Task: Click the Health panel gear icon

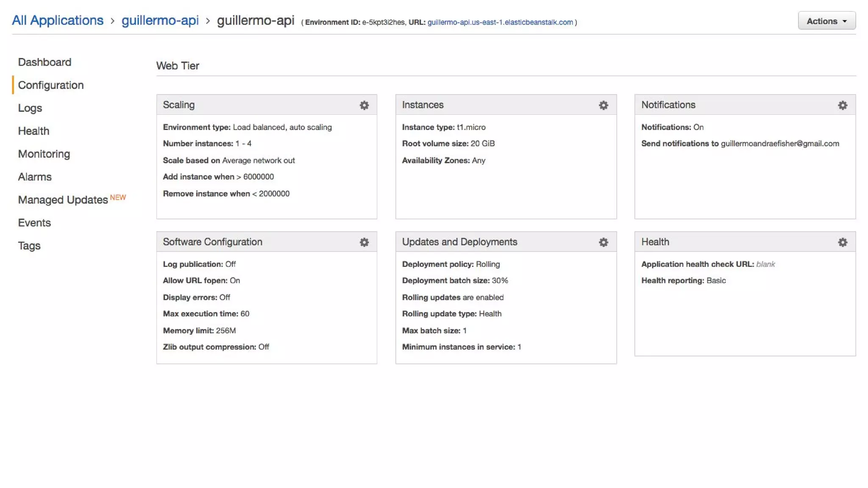Action: point(843,242)
